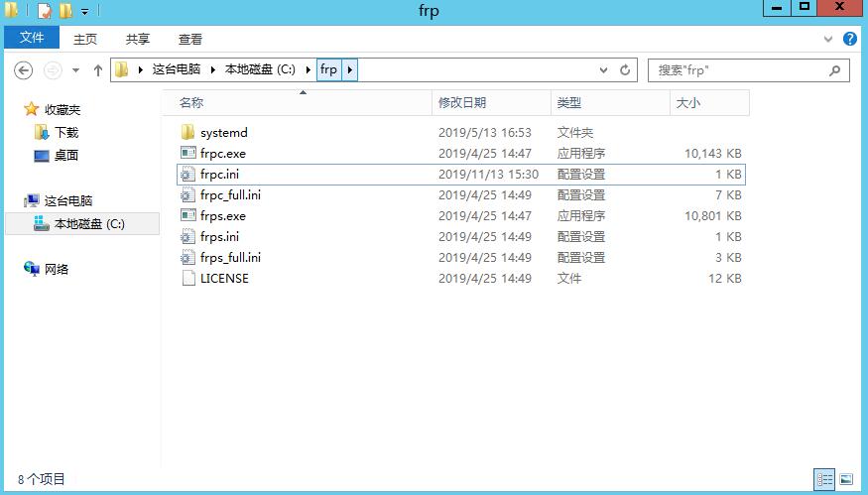Click the 10,143 KB size cell
Screen dimensions: 868x495
pyautogui.click(x=713, y=154)
